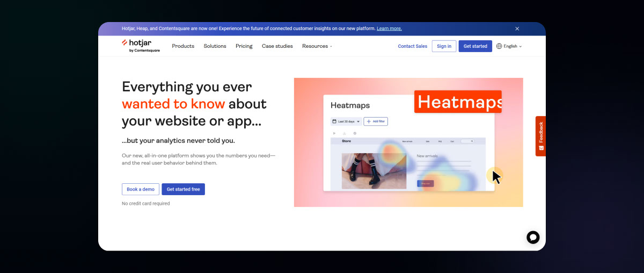Screen dimensions: 644x273
Task: Click the Get started free button
Action: pos(183,189)
